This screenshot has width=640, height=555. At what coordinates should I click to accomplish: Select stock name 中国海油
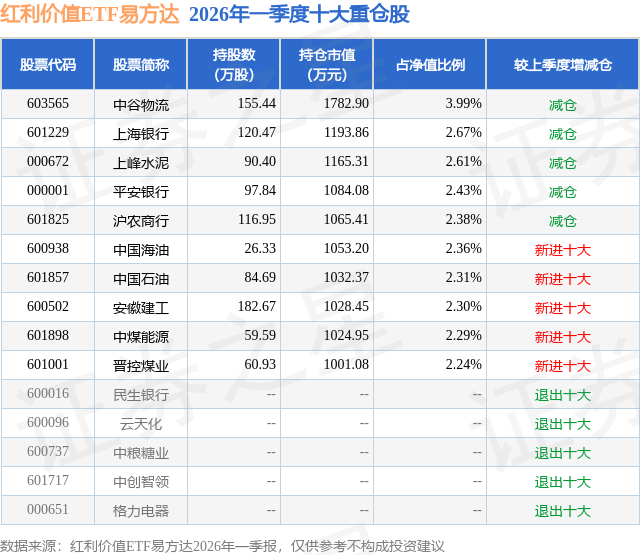pos(141,250)
